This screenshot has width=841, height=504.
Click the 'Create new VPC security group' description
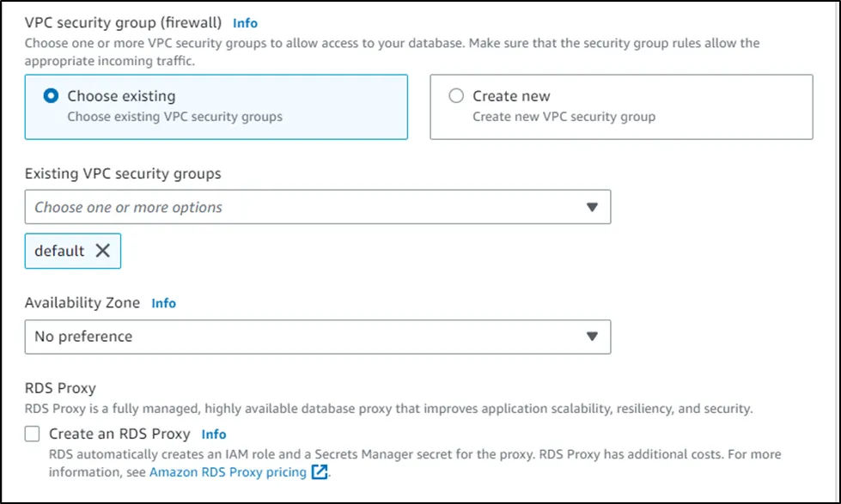pyautogui.click(x=564, y=117)
